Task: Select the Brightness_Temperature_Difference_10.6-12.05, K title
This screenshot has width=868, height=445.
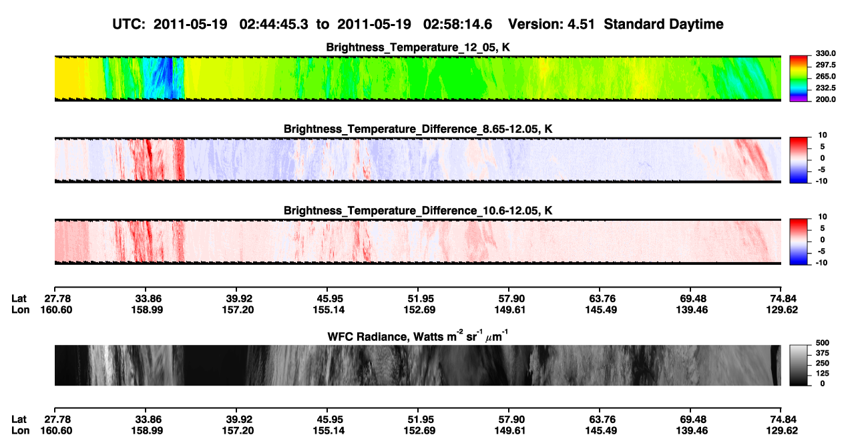Action: pyautogui.click(x=418, y=211)
